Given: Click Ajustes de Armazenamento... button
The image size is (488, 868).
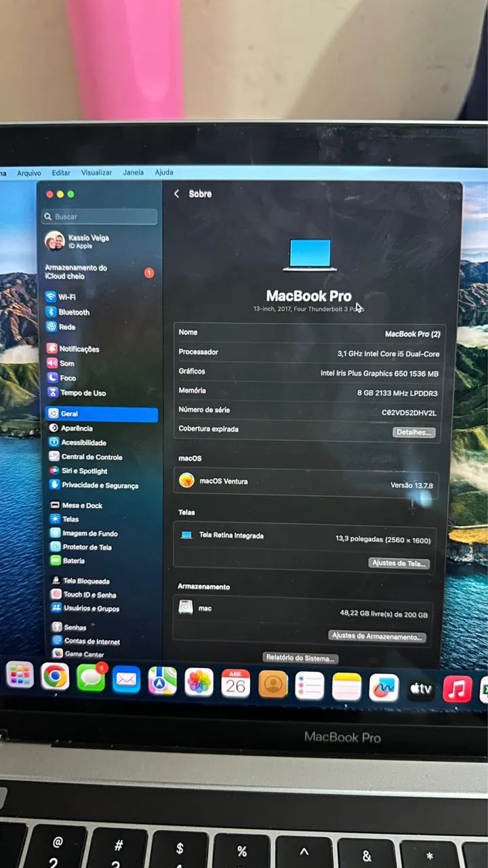Looking at the screenshot, I should (x=378, y=636).
